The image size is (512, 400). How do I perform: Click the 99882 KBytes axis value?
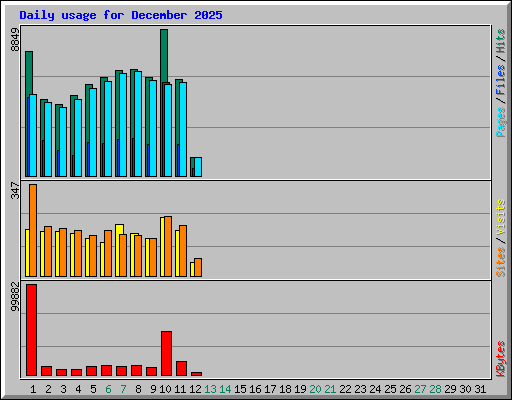15,297
